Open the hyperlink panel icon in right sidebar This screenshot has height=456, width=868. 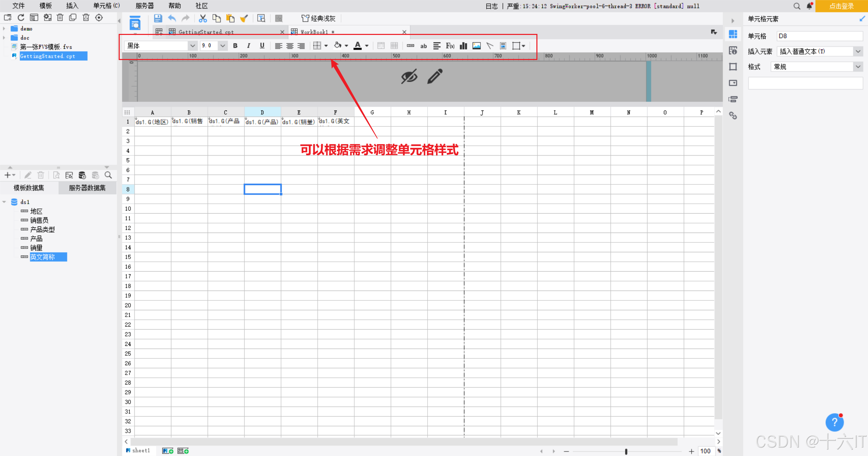[733, 116]
